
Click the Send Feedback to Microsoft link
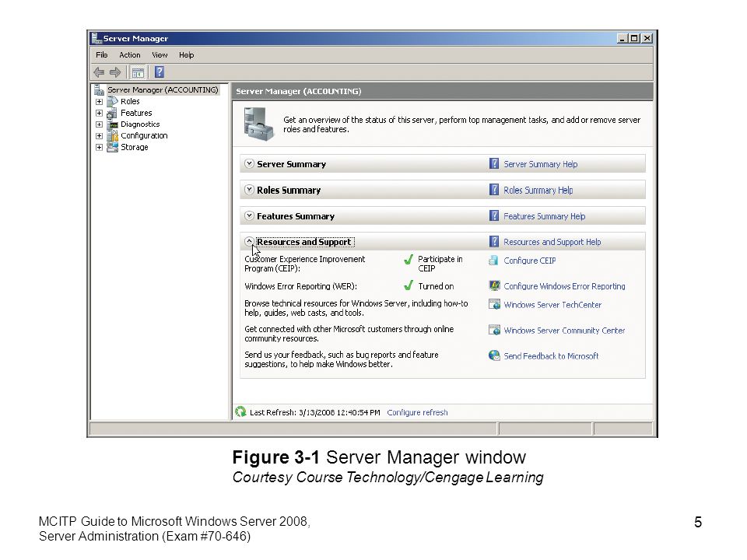pos(551,356)
